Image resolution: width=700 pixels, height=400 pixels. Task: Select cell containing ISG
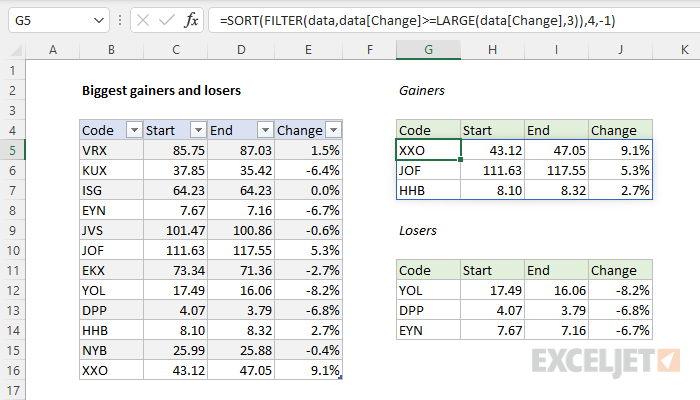pos(111,191)
